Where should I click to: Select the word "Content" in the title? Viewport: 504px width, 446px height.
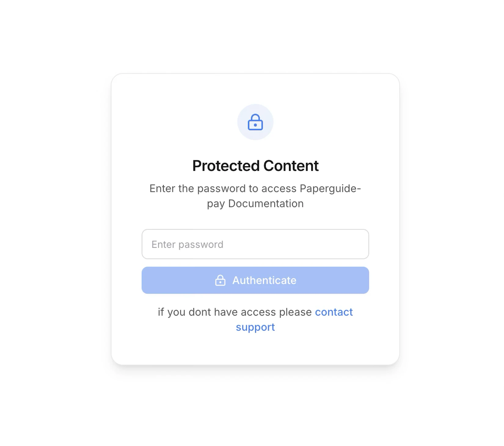[291, 166]
